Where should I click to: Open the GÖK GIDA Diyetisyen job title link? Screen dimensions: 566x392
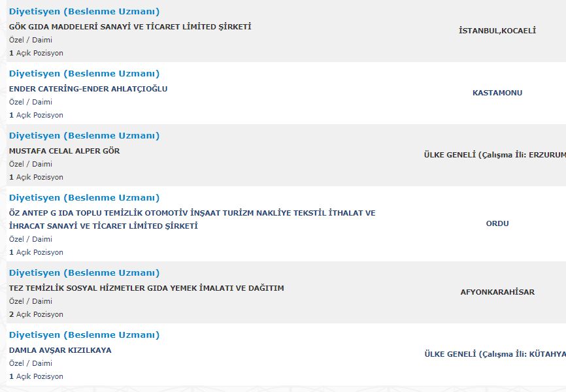tap(84, 12)
